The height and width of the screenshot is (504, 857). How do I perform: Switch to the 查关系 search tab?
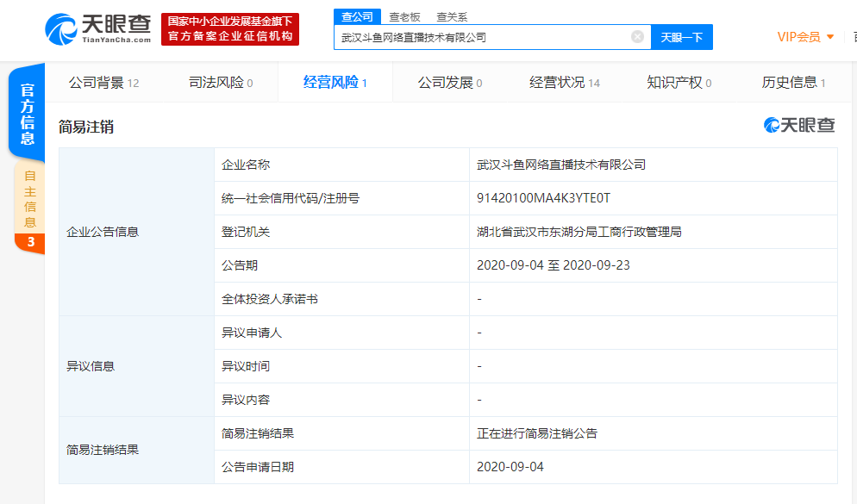452,17
